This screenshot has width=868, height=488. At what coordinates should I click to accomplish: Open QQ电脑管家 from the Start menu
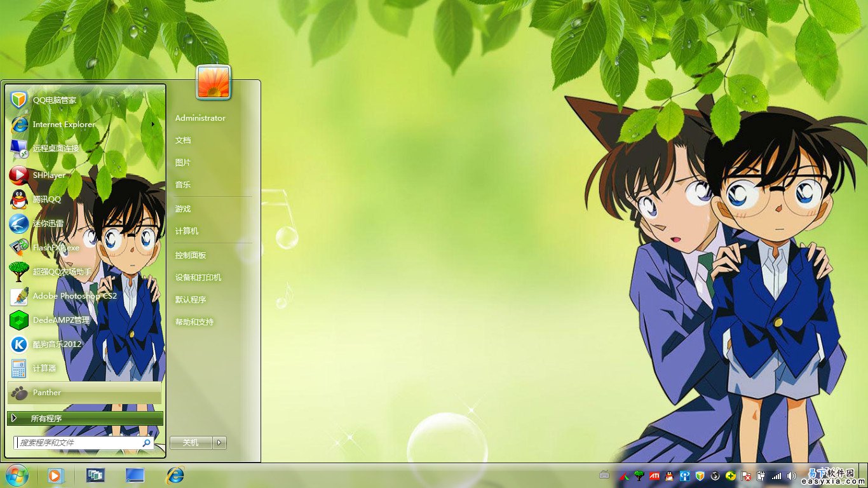54,100
